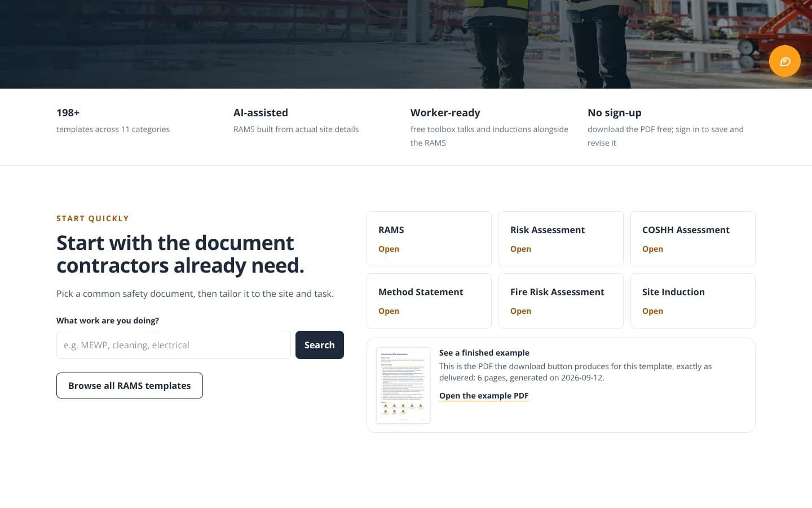Viewport: 812px width, 508px height.
Task: Click Browse all RAMS templates button
Action: click(x=130, y=386)
